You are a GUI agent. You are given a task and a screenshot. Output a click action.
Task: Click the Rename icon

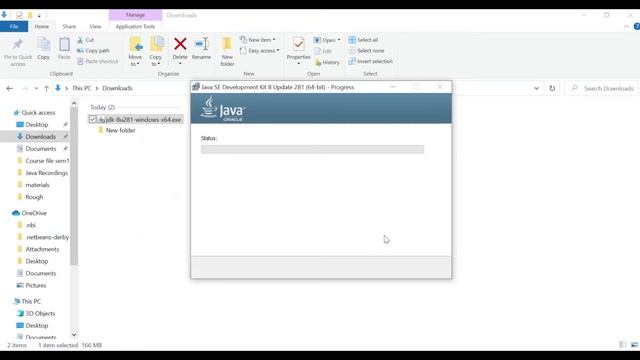[x=202, y=44]
